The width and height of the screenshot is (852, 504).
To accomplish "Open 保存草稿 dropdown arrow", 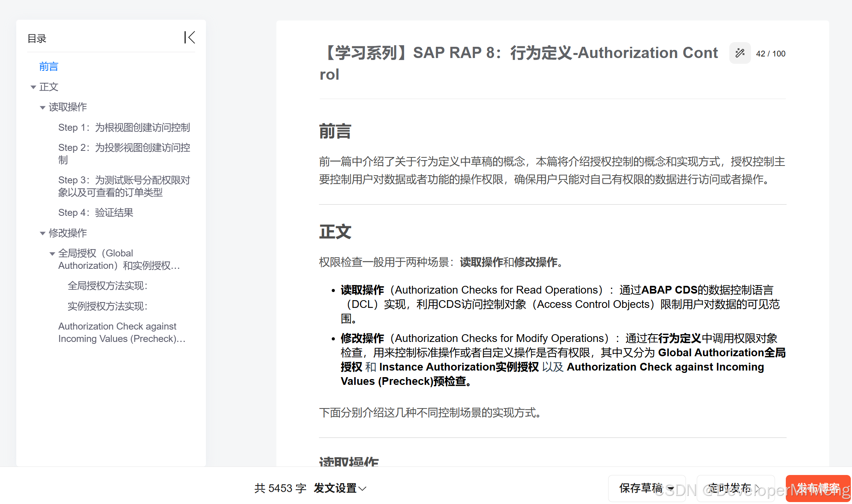I will pyautogui.click(x=671, y=489).
